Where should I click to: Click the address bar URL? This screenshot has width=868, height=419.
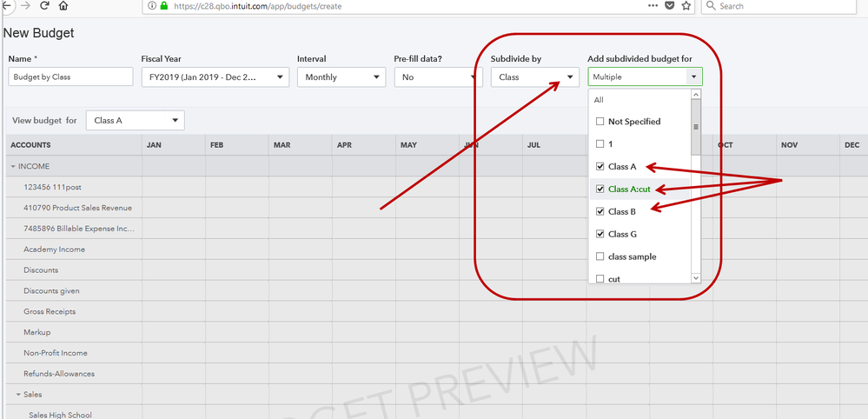coord(257,6)
